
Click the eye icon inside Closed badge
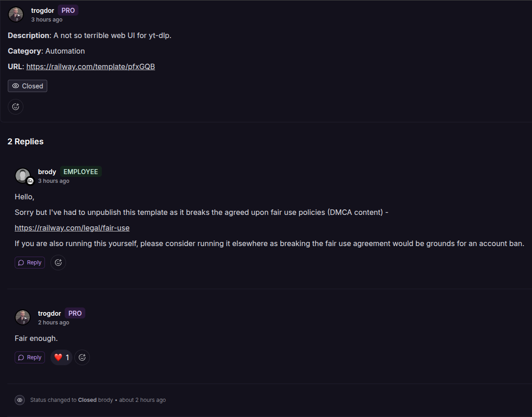(x=16, y=86)
